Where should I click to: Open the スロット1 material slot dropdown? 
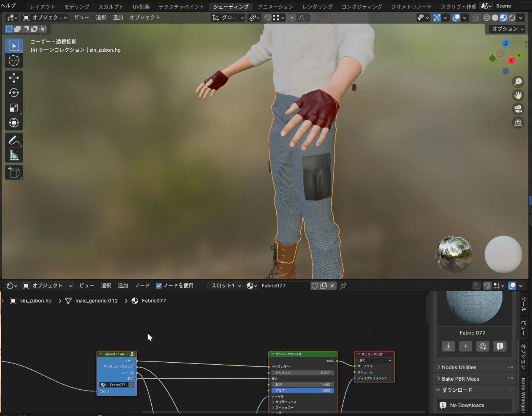[x=226, y=286]
